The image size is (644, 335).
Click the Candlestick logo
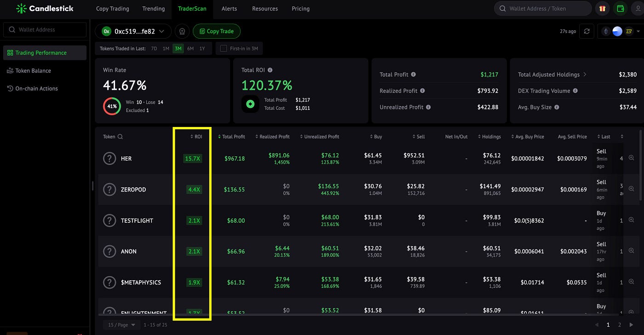tap(45, 8)
